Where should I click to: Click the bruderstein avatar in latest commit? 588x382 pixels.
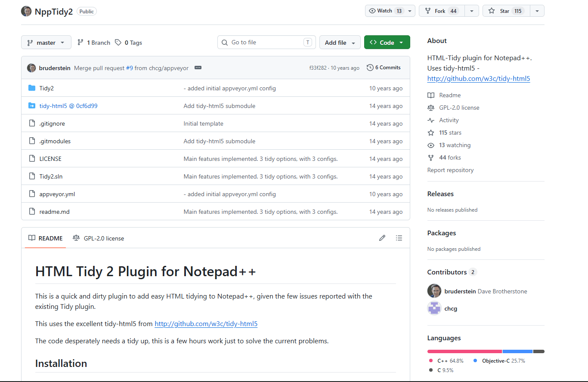pyautogui.click(x=31, y=68)
